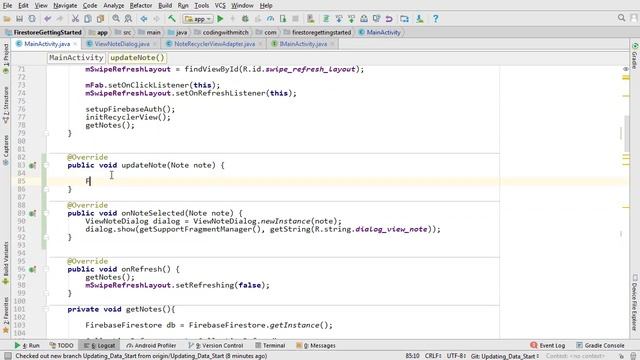Click the Search Everywhere magnifier

click(x=621, y=18)
